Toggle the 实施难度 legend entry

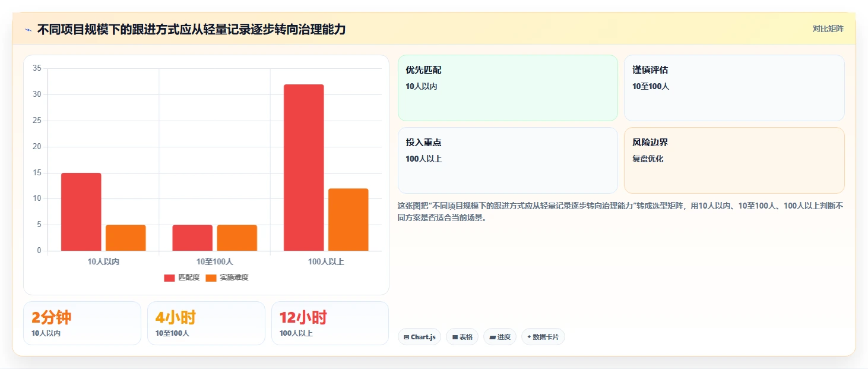227,277
